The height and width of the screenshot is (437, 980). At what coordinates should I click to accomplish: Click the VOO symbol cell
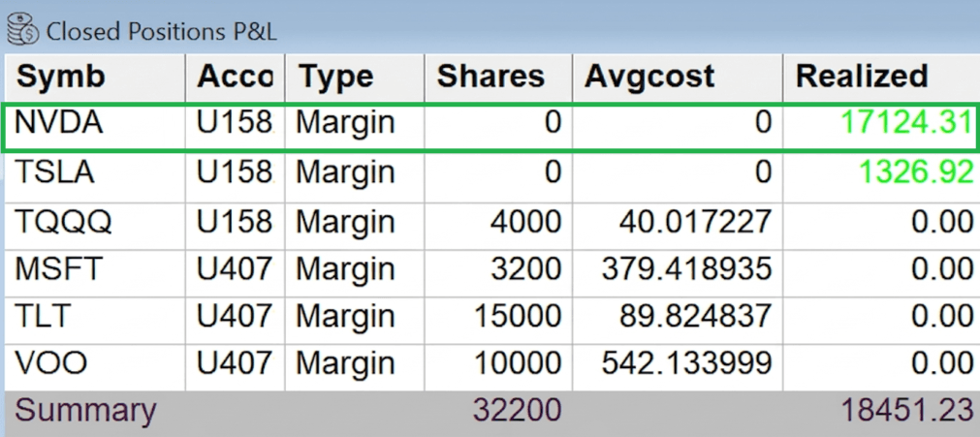pyautogui.click(x=51, y=364)
